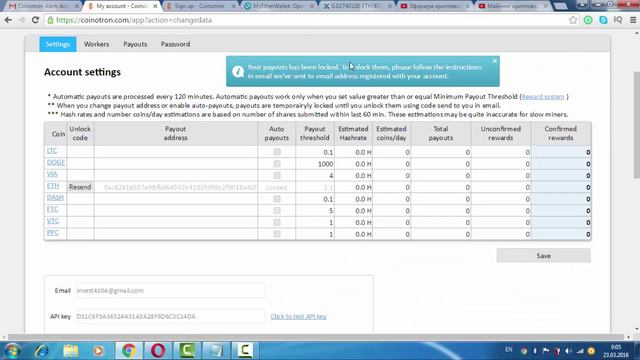Click the LTC unlock code field

[80, 152]
